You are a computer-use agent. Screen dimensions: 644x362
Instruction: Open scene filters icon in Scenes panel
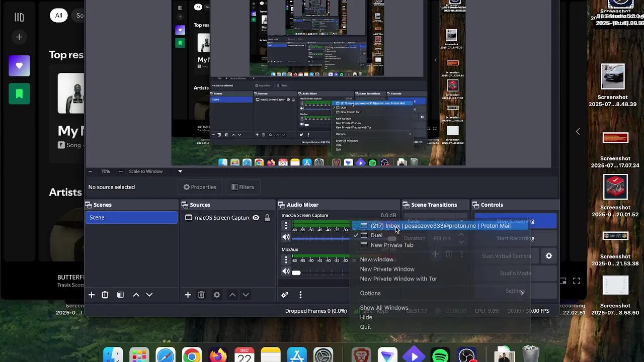click(x=120, y=295)
